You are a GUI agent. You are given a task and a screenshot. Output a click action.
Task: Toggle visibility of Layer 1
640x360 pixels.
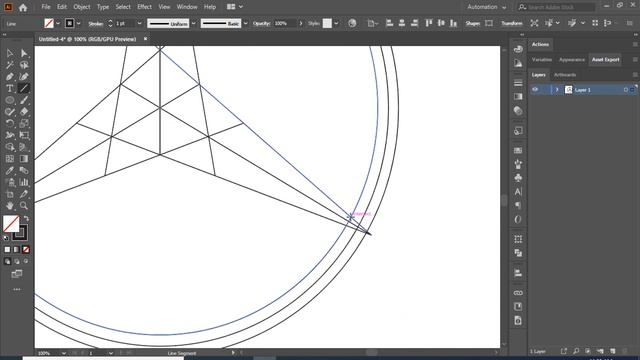535,90
